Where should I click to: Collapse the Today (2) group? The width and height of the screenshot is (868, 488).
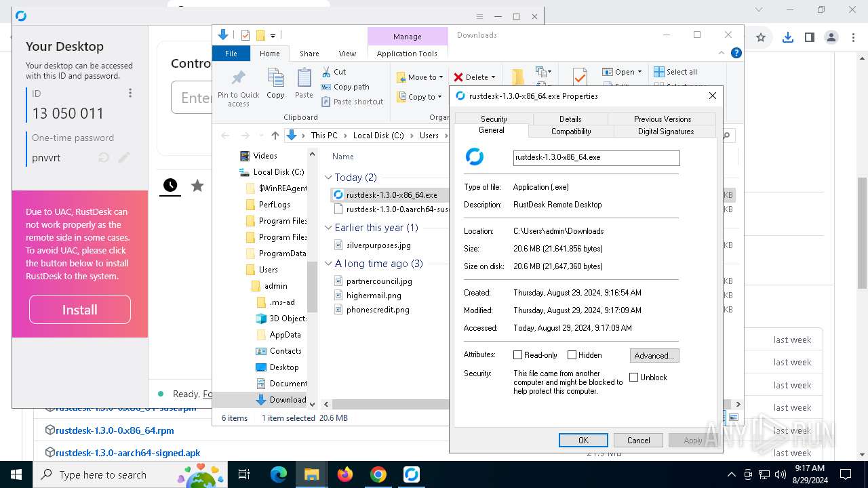click(x=329, y=178)
